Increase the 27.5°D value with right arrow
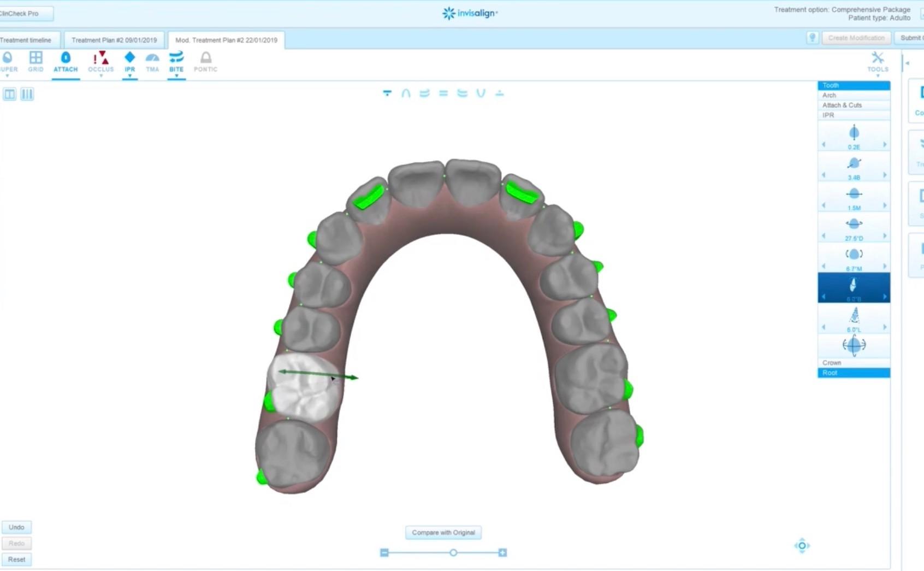924x571 pixels. 885,236
